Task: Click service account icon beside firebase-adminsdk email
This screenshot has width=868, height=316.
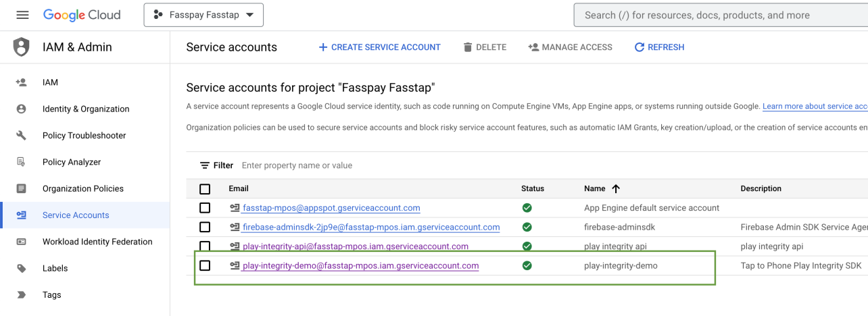Action: coord(235,228)
